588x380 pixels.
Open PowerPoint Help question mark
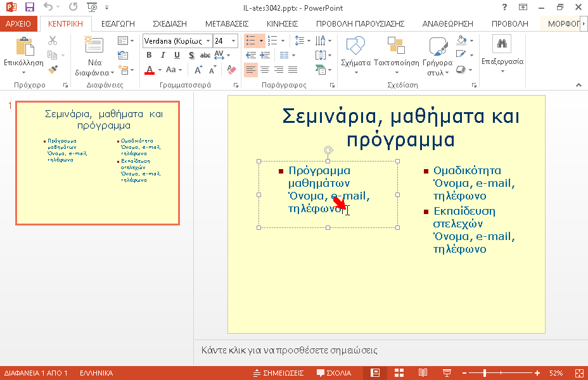point(504,7)
